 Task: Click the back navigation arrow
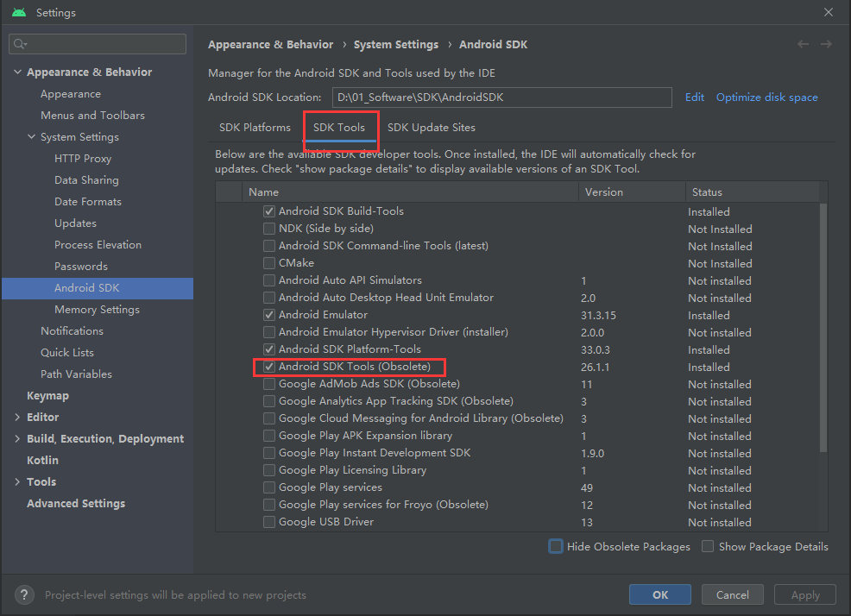pyautogui.click(x=804, y=44)
